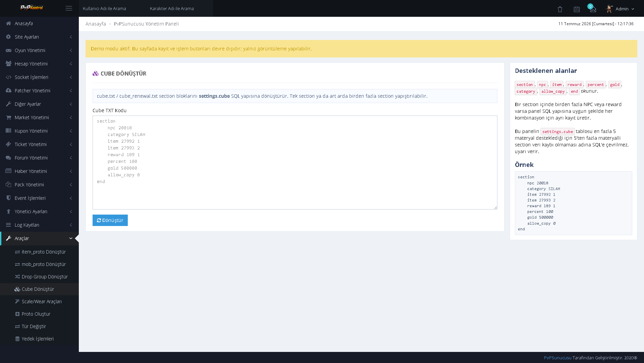Viewport: 644px width, 363px height.
Task: Click the date time text in header
Action: pos(596,24)
